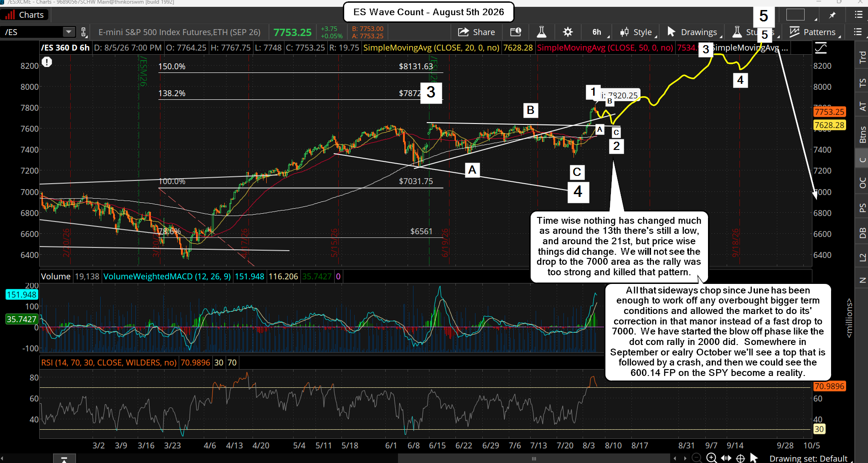Toggle the Btns sidebar panel

[x=862, y=134]
